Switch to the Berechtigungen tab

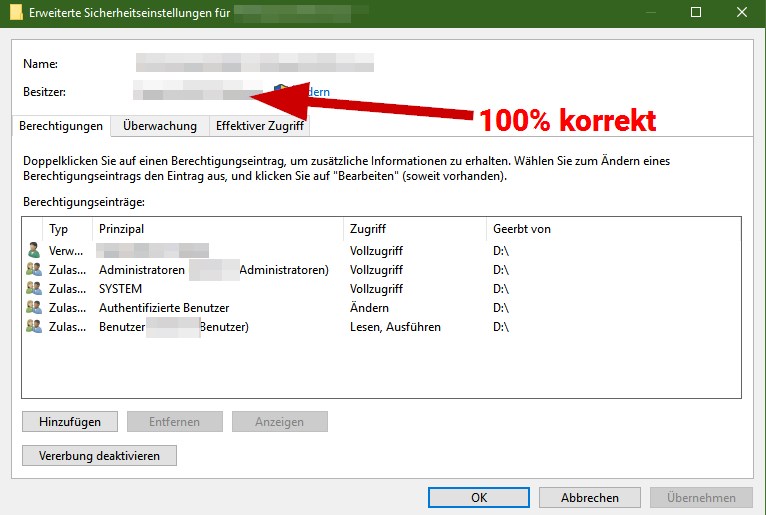(x=61, y=126)
